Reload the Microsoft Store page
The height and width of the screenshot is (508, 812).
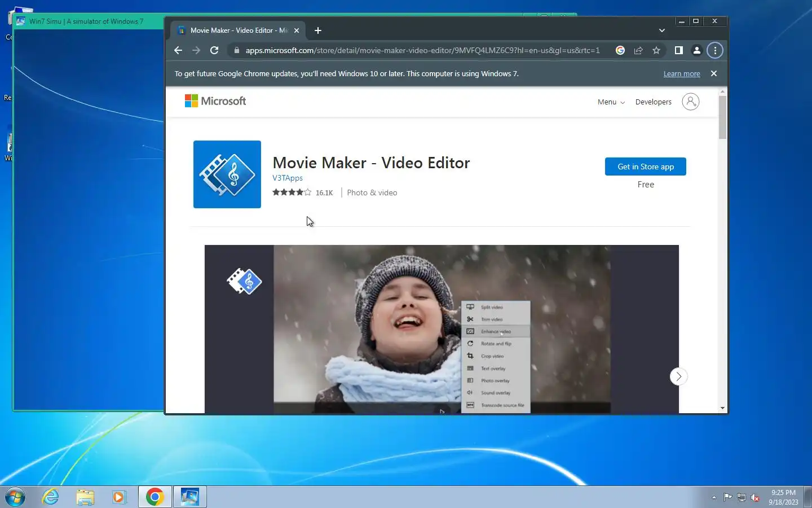(214, 50)
